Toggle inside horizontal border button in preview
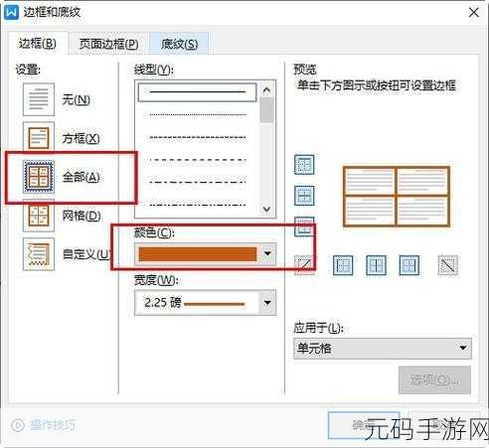Screen dimensions: 489x448 tap(304, 196)
